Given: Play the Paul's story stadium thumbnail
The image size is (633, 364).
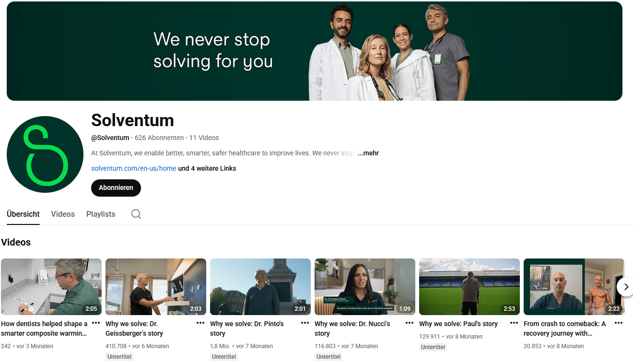Looking at the screenshot, I should tap(469, 286).
